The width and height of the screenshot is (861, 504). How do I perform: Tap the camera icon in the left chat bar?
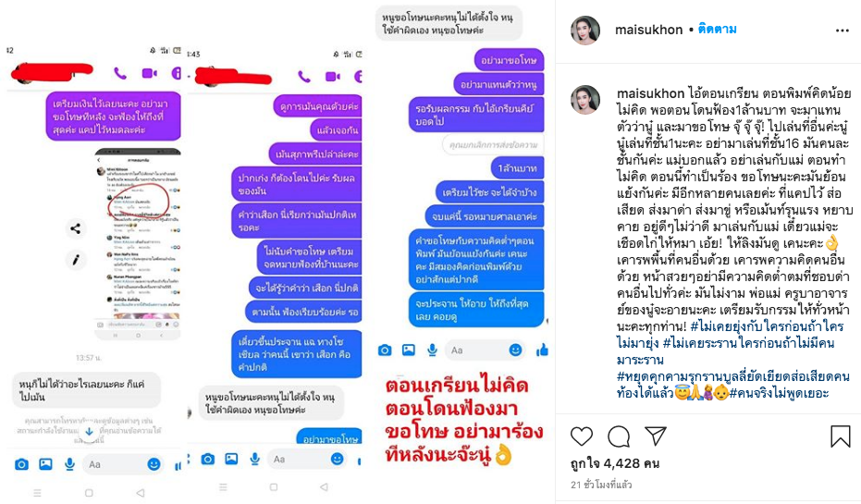point(21,464)
